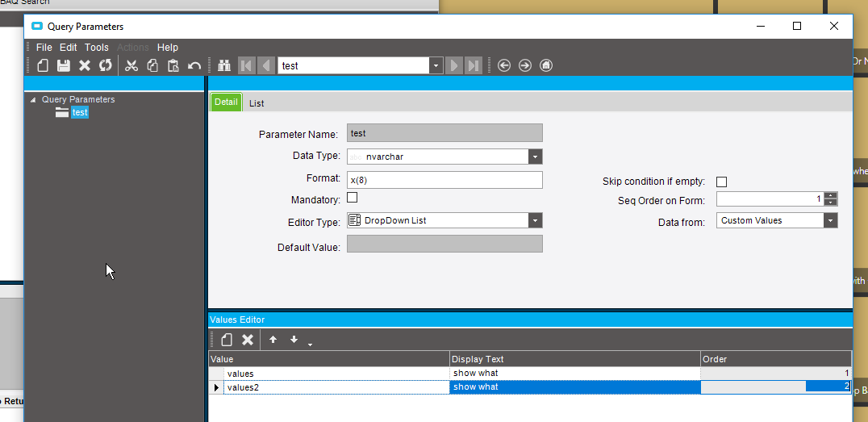Go to the home icon in toolbar
868x422 pixels.
pyautogui.click(x=546, y=65)
